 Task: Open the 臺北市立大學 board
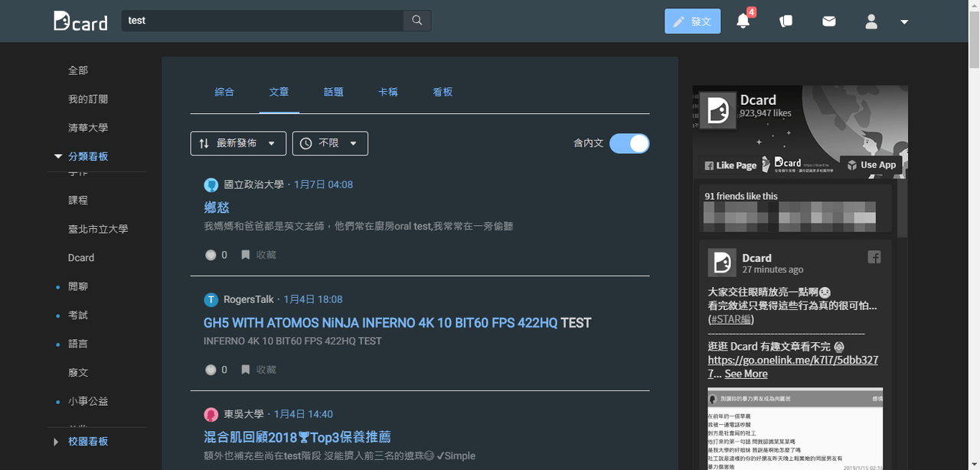tap(98, 229)
